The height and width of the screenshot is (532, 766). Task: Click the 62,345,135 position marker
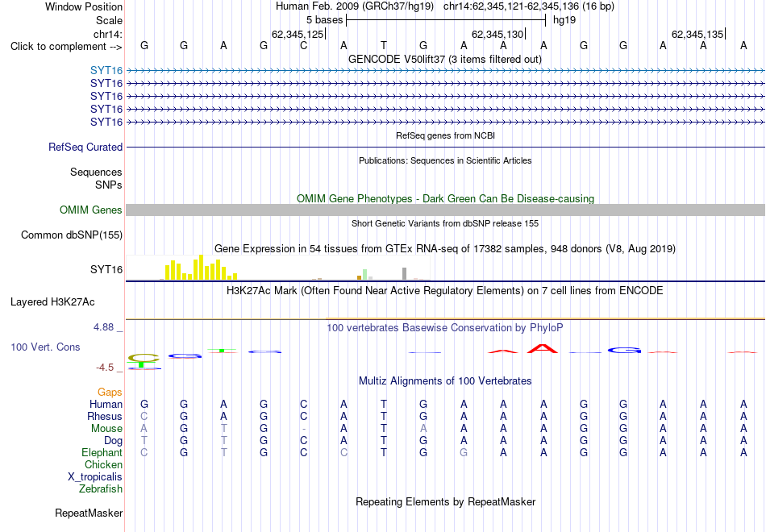pyautogui.click(x=697, y=34)
